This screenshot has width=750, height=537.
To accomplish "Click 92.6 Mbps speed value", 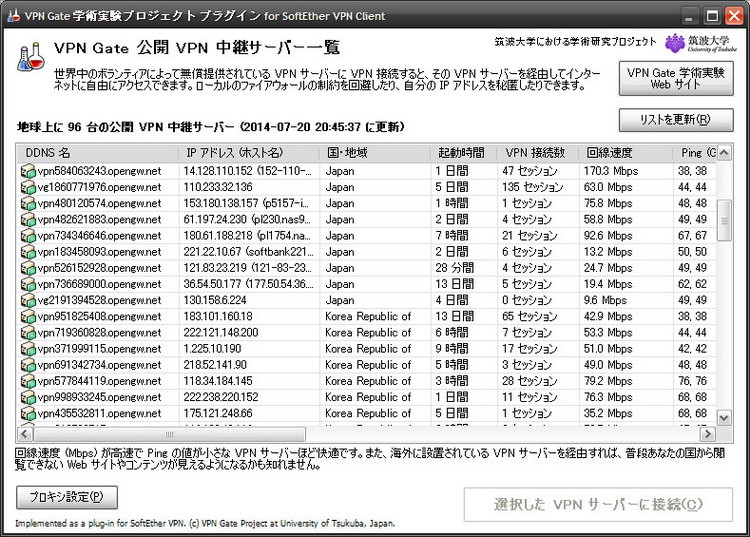I will click(x=608, y=236).
